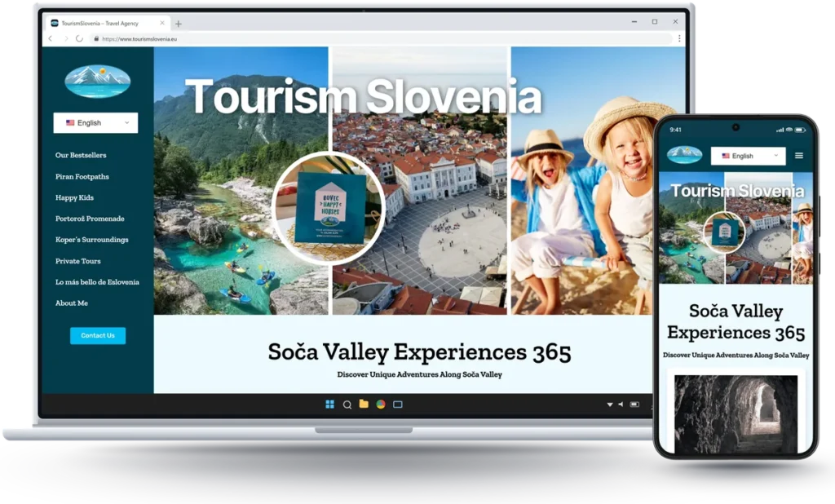The height and width of the screenshot is (504, 835).
Task: Close the TourismSlovenia browser tab
Action: coord(162,23)
